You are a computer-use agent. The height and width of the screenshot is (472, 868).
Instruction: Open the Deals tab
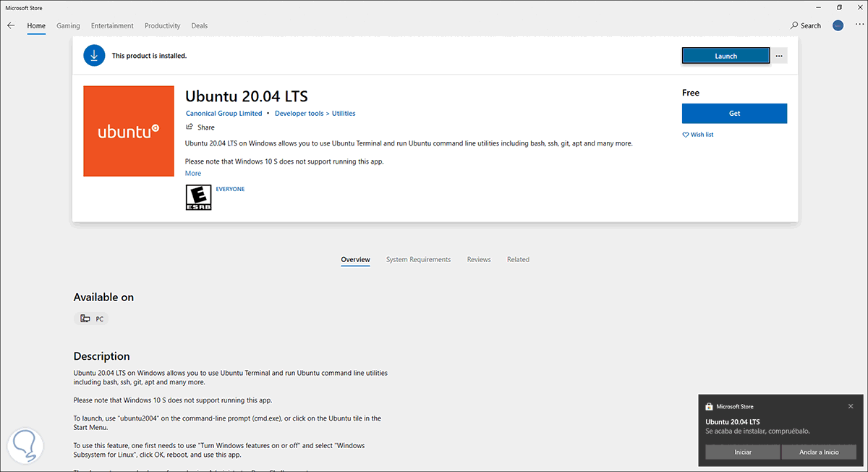pyautogui.click(x=200, y=25)
